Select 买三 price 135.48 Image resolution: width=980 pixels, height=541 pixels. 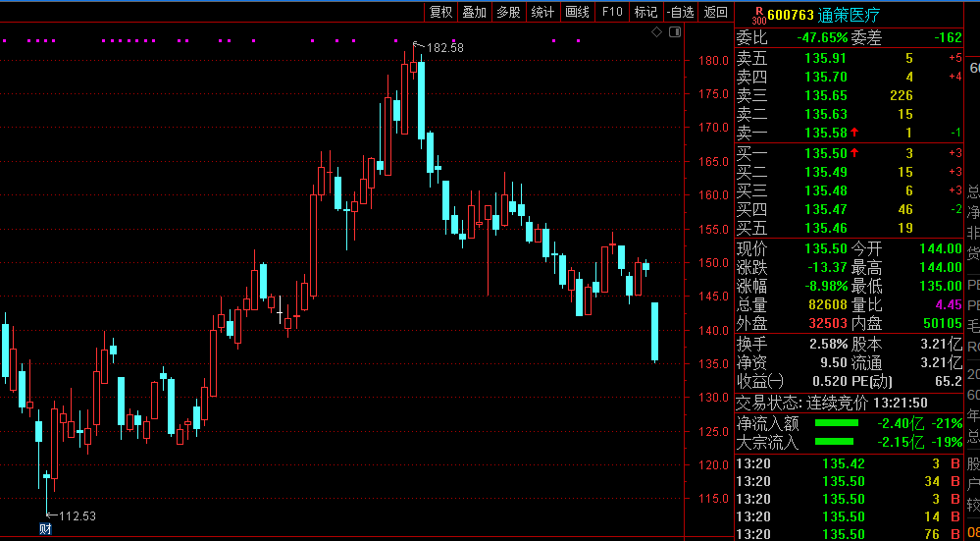click(x=825, y=190)
